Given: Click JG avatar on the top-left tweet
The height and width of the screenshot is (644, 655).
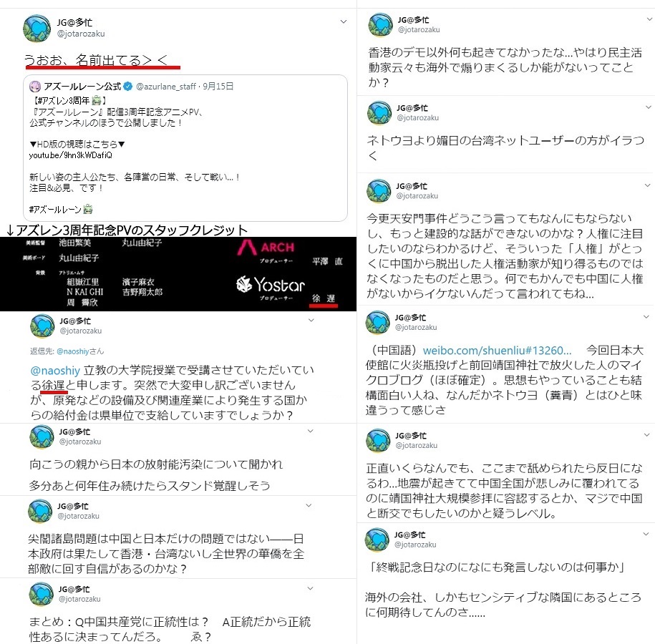Looking at the screenshot, I should [x=37, y=28].
